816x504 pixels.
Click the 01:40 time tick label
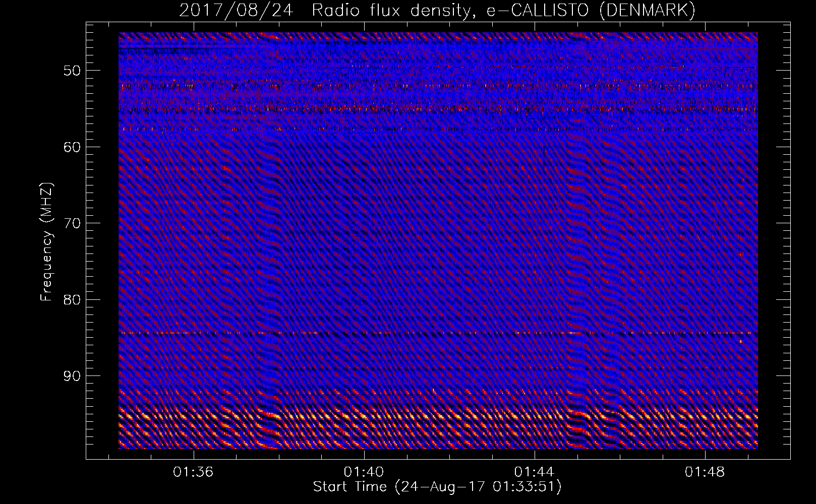click(364, 472)
